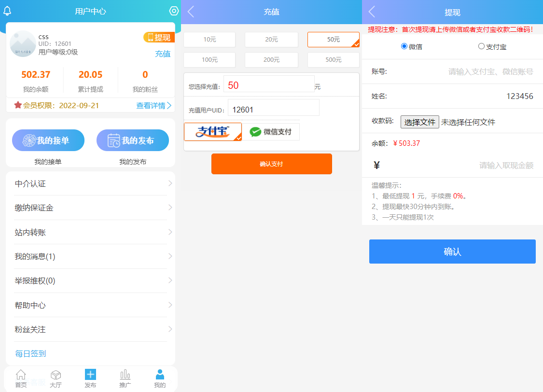The height and width of the screenshot is (392, 543).
Task: Select the 支付宝 radio button
Action: (x=481, y=46)
